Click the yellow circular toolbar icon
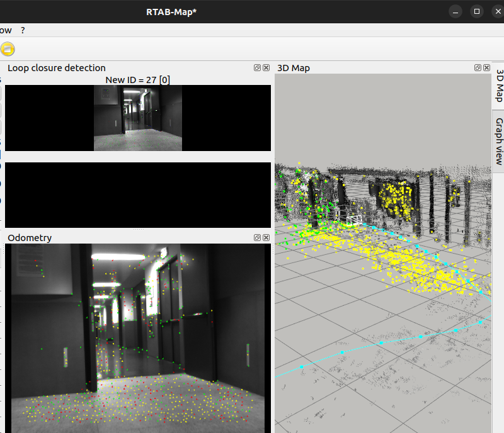The image size is (504, 433). (8, 49)
